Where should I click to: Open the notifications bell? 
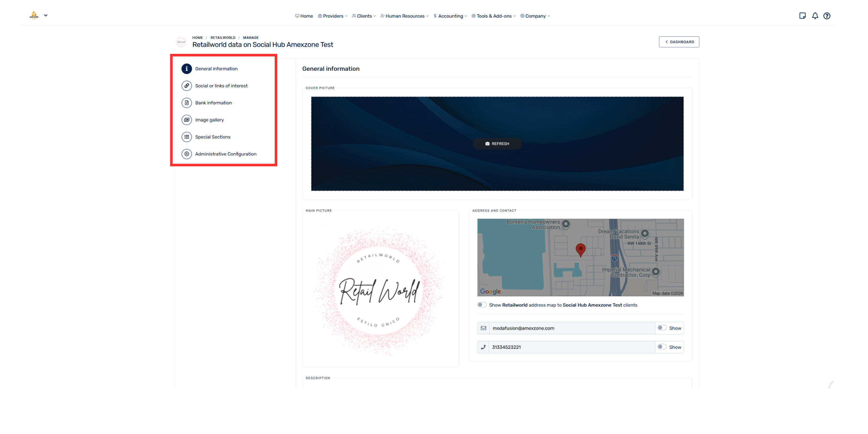(815, 16)
